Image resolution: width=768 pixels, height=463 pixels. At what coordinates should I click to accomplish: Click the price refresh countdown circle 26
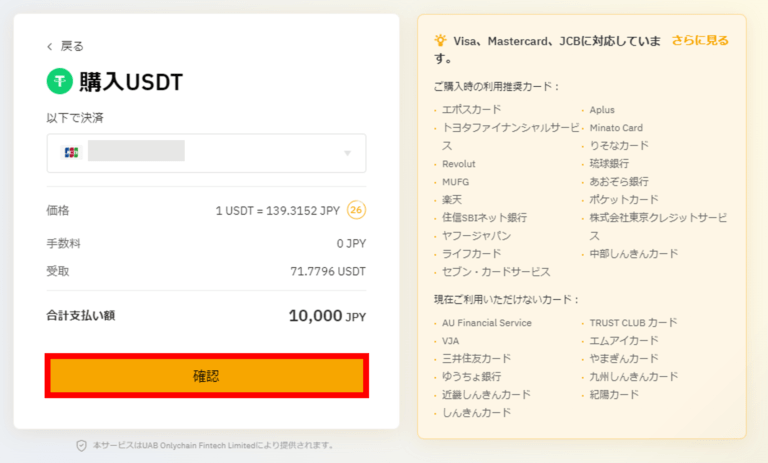(356, 210)
